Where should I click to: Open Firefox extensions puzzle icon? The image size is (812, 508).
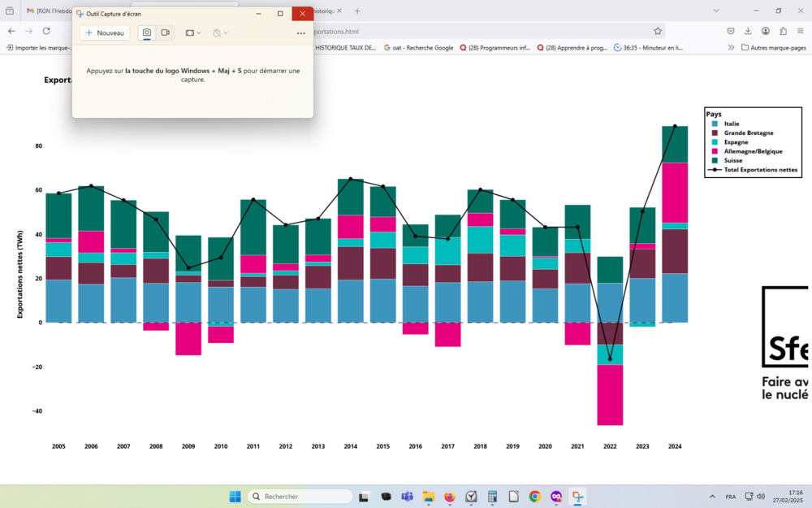tap(783, 31)
